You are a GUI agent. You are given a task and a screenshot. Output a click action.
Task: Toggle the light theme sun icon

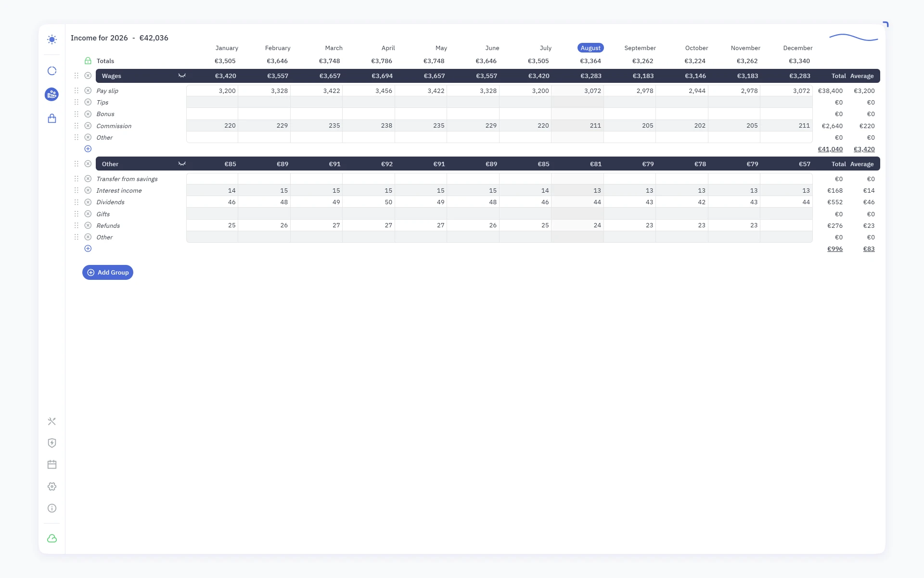(x=52, y=39)
